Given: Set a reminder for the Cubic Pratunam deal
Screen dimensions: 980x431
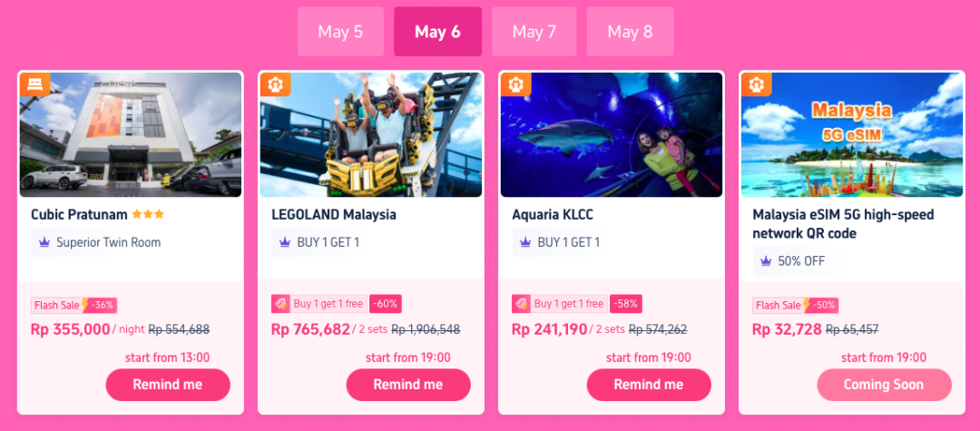Looking at the screenshot, I should [x=168, y=385].
